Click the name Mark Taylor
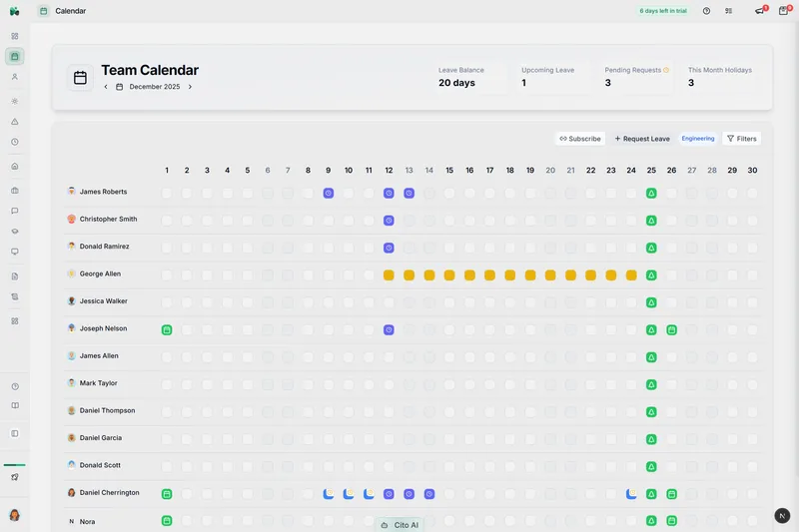 point(98,383)
